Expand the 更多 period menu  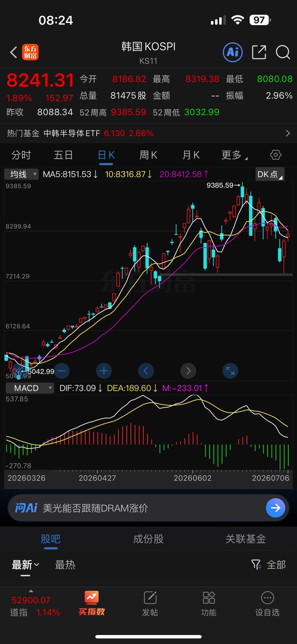[x=235, y=155]
